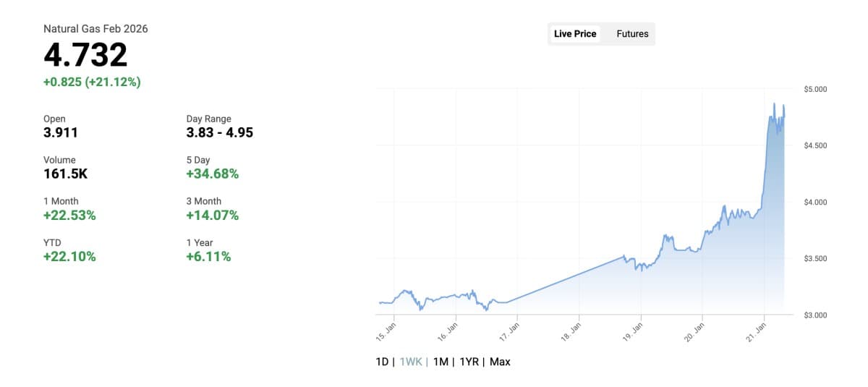Choose the Max time range
The image size is (868, 387).
(500, 362)
